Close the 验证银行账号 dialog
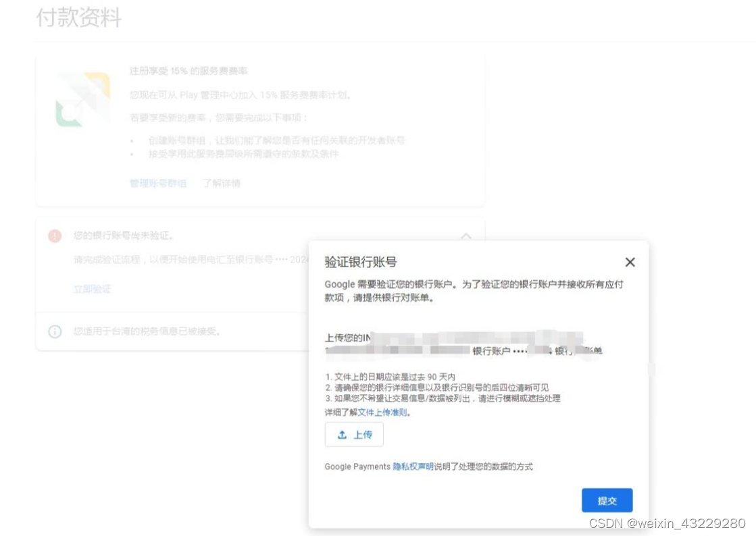Screen dimensions: 756x536 coord(630,262)
